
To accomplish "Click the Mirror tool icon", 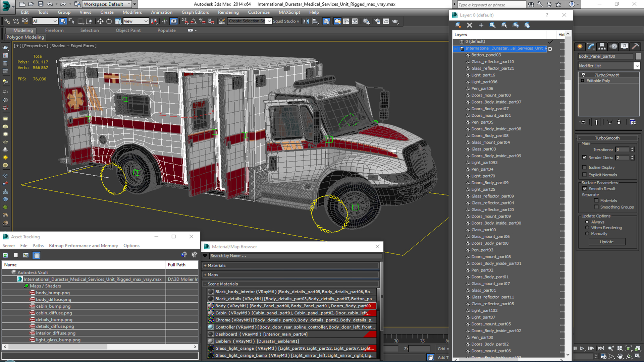I will pos(306,21).
